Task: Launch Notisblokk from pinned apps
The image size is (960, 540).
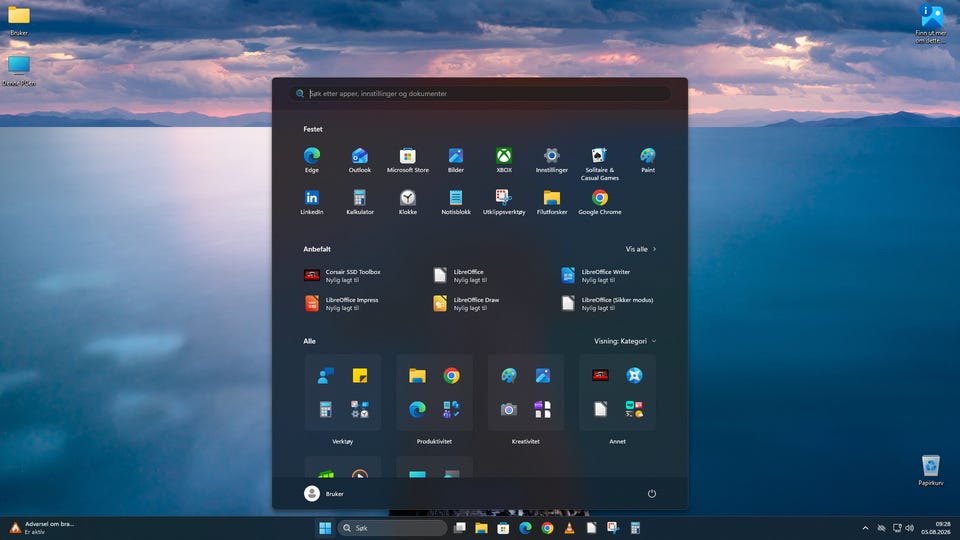Action: (x=456, y=202)
